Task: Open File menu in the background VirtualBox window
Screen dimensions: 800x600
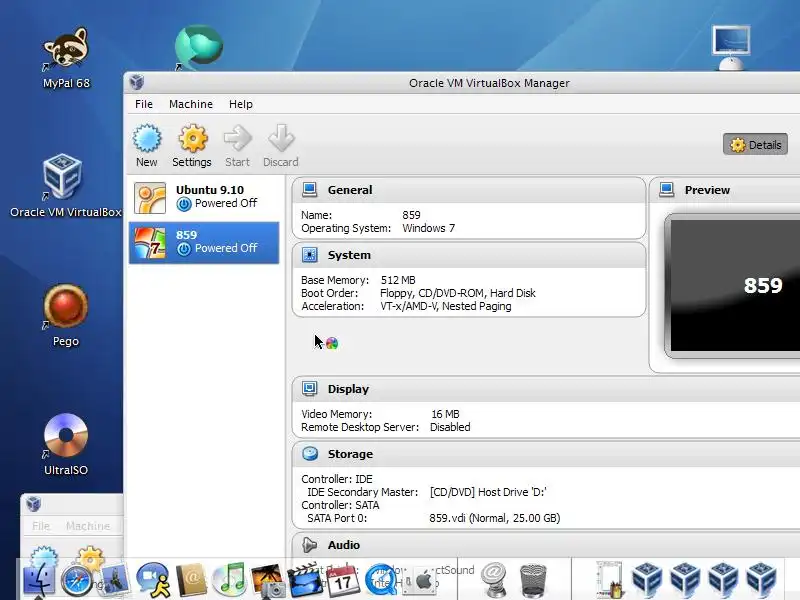Action: [41, 526]
